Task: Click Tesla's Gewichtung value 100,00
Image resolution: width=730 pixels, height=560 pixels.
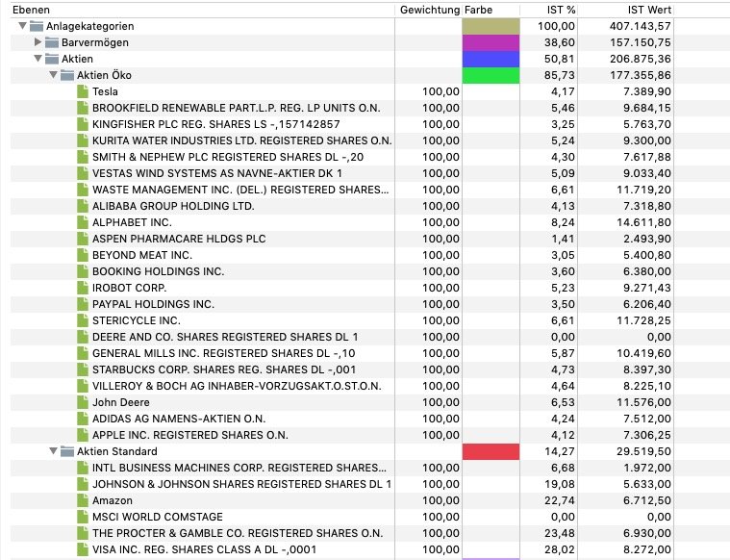Action: coord(441,91)
